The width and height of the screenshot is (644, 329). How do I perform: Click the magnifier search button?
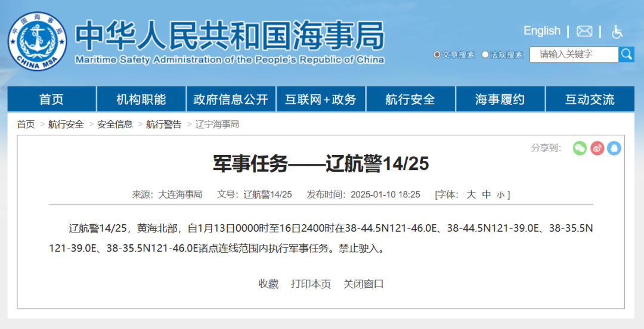(626, 54)
